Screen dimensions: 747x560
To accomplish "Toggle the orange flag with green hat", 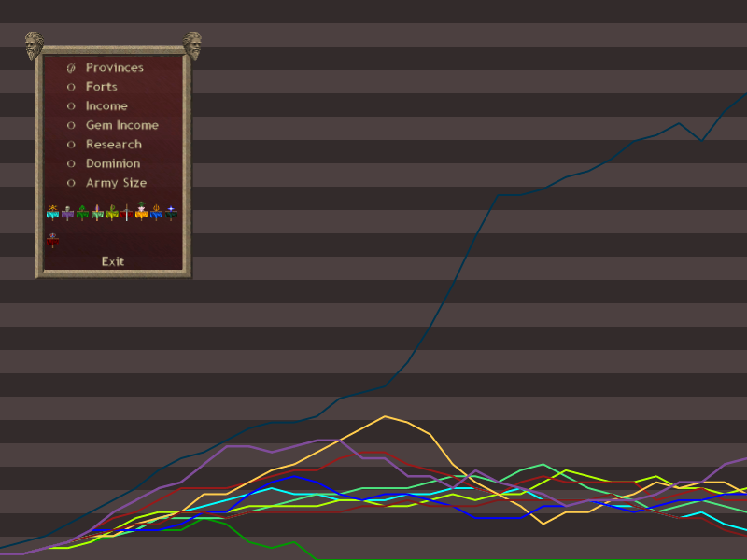I will click(142, 211).
